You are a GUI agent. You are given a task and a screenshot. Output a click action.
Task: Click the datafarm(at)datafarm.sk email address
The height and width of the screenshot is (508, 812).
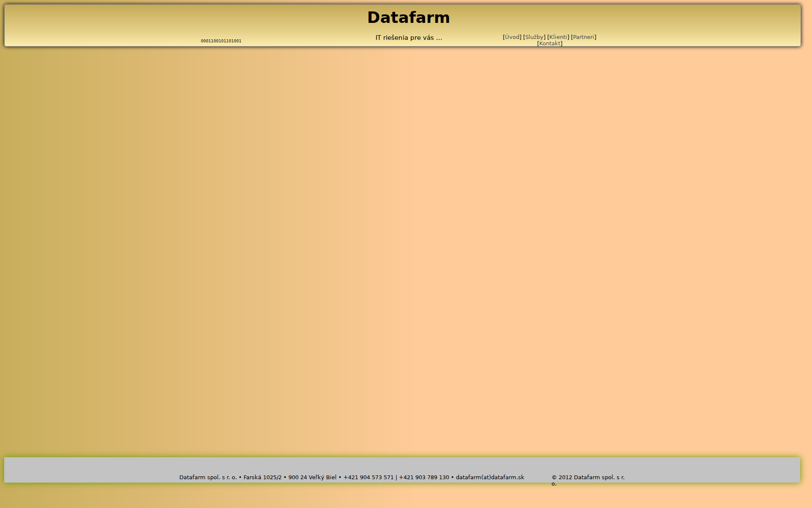(x=489, y=477)
